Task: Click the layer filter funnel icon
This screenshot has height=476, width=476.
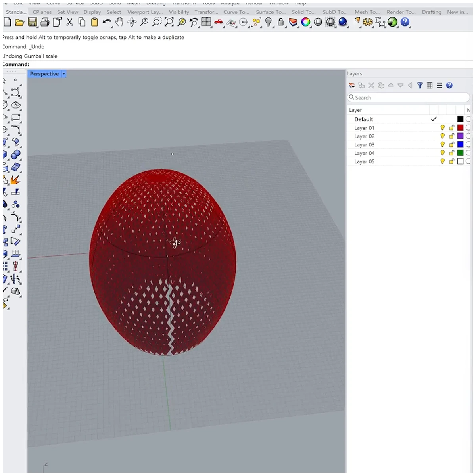Action: point(420,85)
